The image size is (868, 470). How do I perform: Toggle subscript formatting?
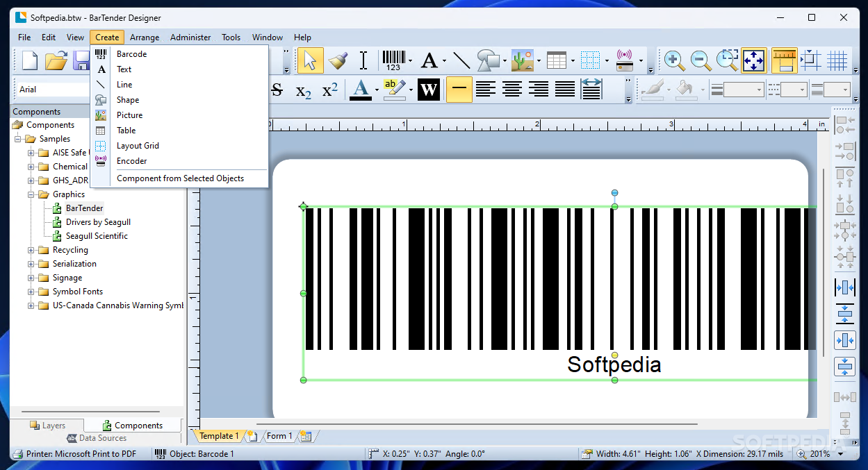click(304, 90)
